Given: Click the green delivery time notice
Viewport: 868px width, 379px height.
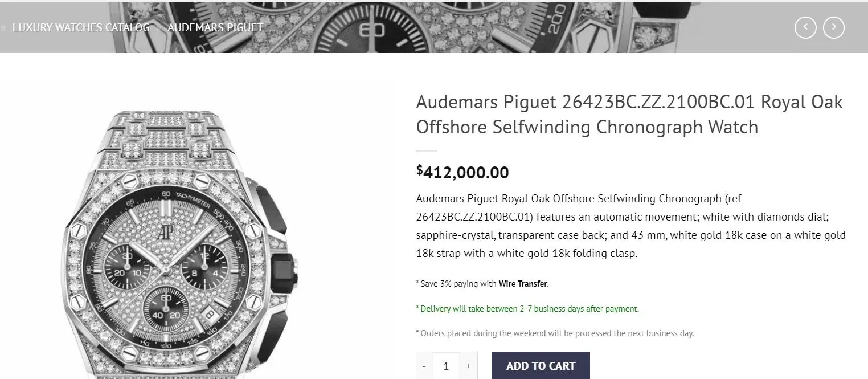Looking at the screenshot, I should [x=527, y=309].
